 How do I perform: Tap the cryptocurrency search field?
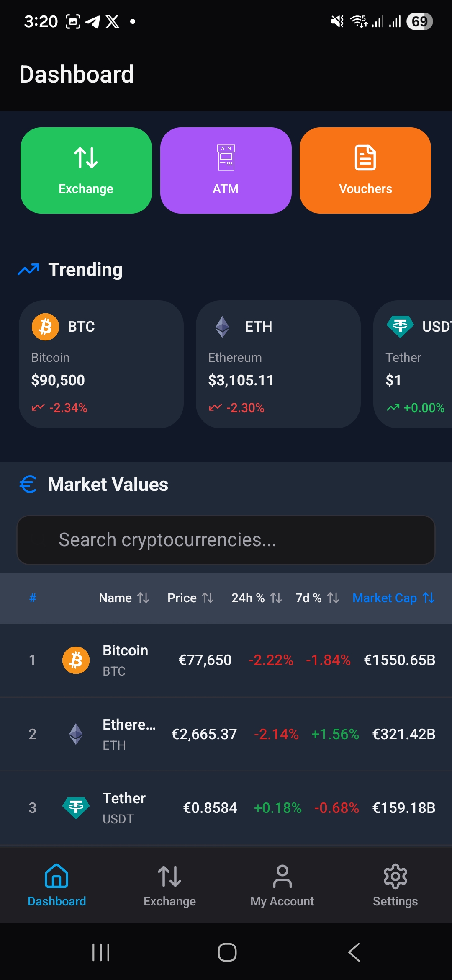pos(226,540)
